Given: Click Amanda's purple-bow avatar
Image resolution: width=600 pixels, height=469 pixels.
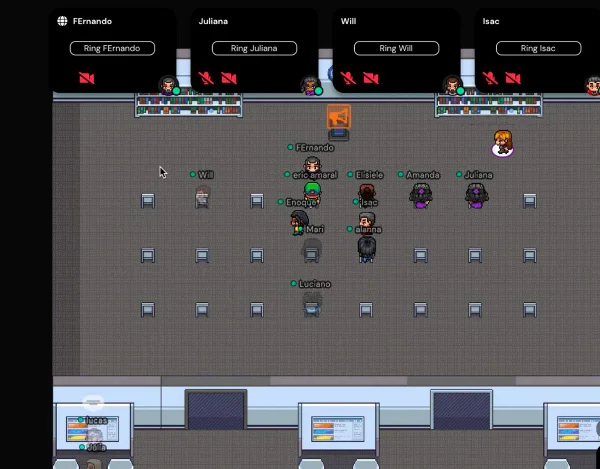Looking at the screenshot, I should click(x=421, y=195).
